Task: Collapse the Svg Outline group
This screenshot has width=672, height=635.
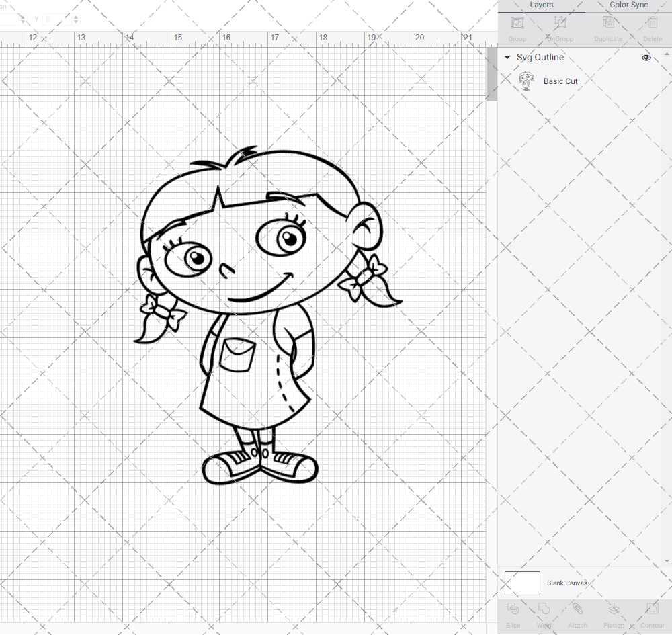Action: pos(507,58)
